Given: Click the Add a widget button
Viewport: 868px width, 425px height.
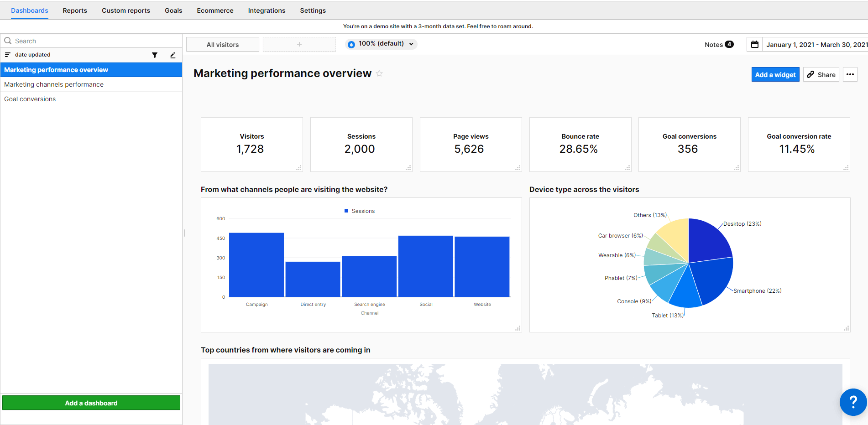Looking at the screenshot, I should 775,75.
